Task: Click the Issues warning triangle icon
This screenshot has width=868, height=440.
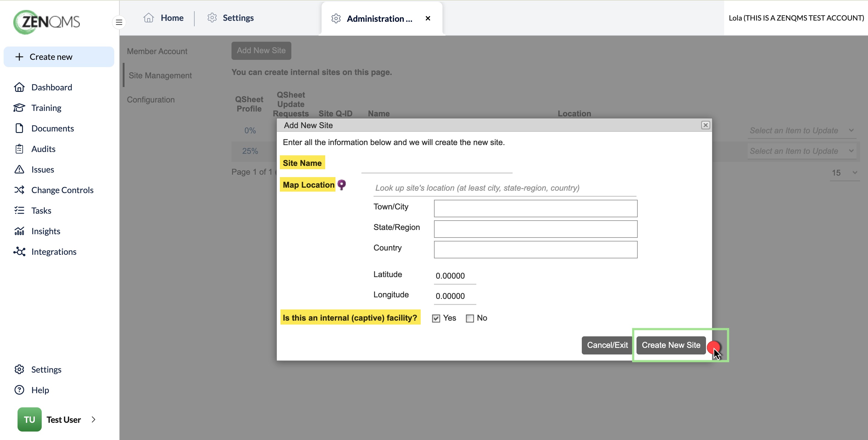Action: coord(19,170)
